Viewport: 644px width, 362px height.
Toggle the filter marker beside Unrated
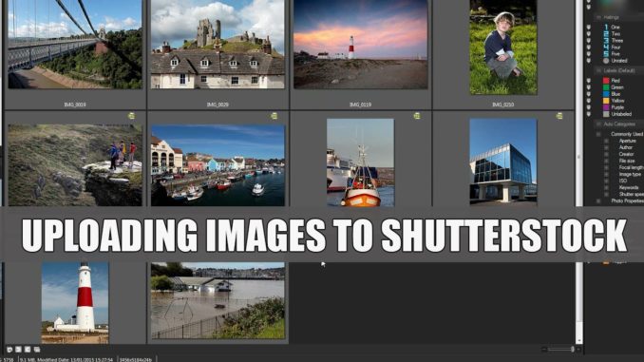click(x=589, y=61)
